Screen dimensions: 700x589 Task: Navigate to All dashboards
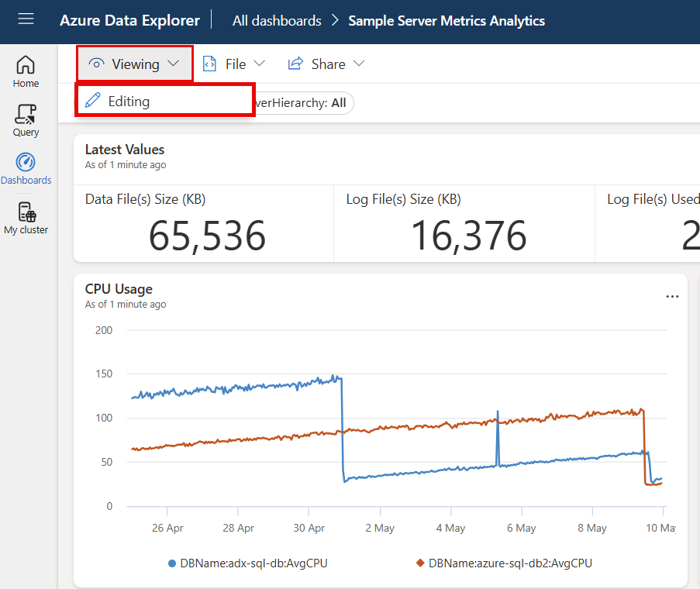277,20
